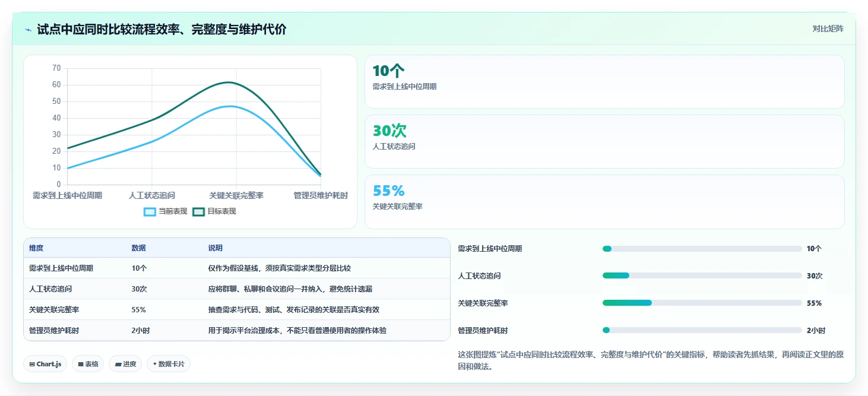Click the 当前表现 legend label

click(x=173, y=211)
